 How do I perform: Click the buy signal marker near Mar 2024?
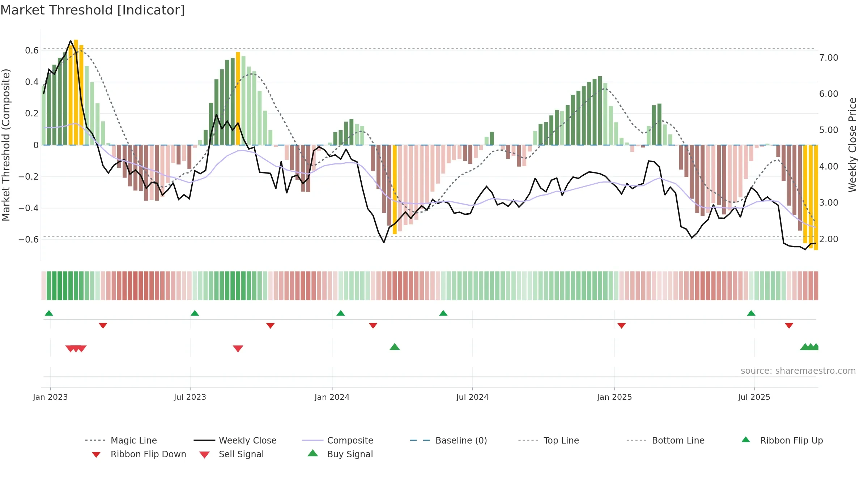395,347
